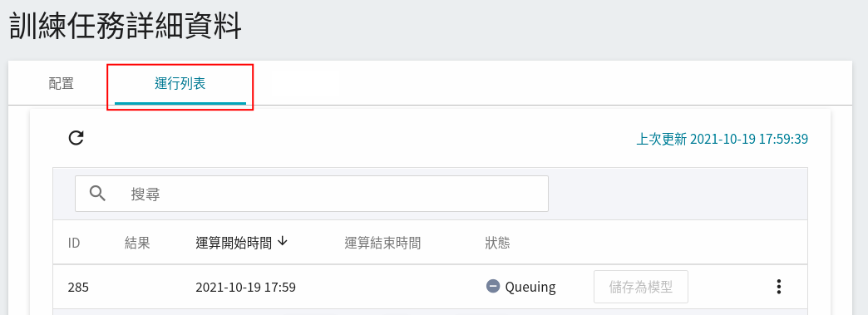The width and height of the screenshot is (868, 315).
Task: Toggle the sort arrow beside 運算開始時間
Action: (x=283, y=242)
